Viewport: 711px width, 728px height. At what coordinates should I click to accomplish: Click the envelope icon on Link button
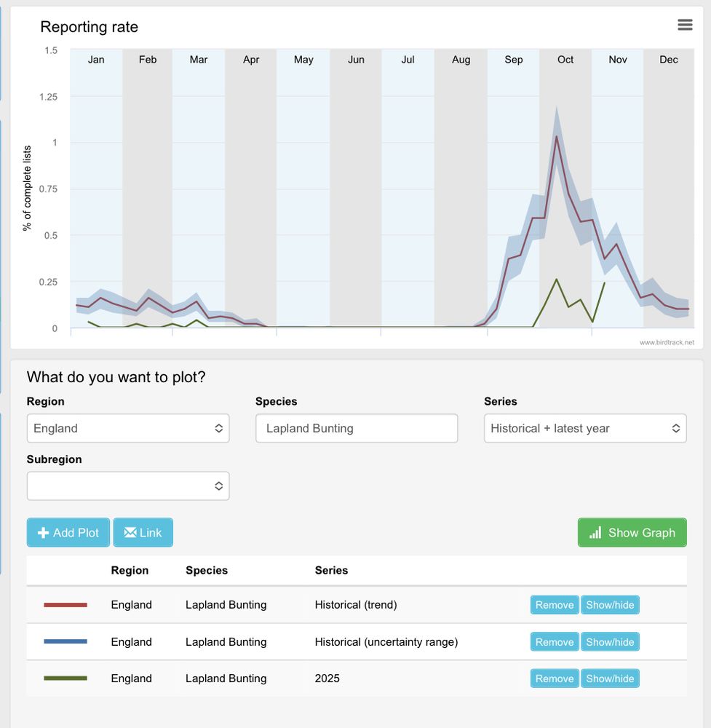(130, 532)
